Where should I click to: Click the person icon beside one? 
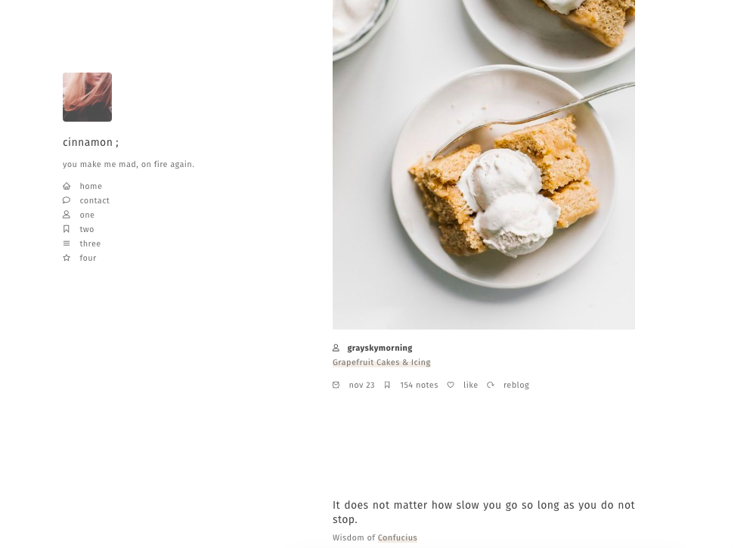pyautogui.click(x=67, y=215)
